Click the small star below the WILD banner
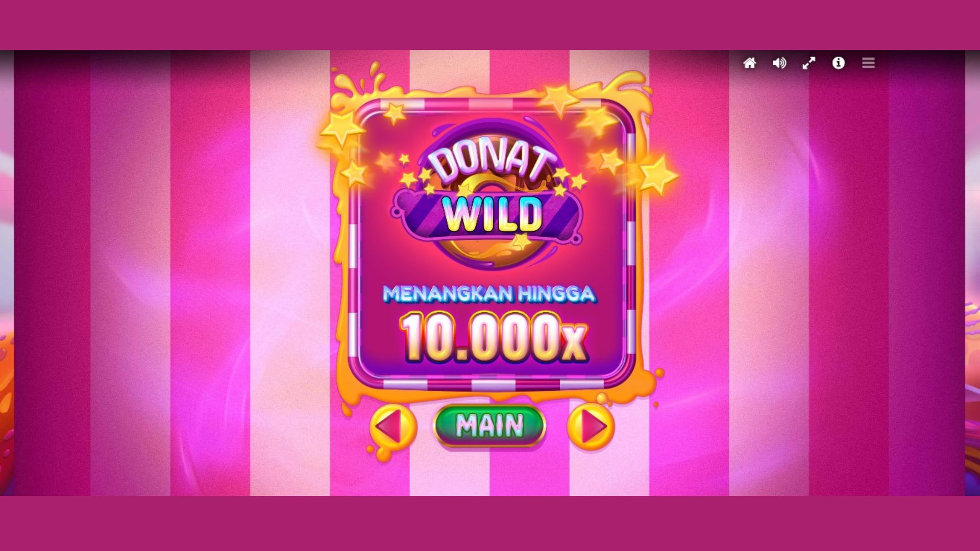Viewport: 980px width, 551px height. coord(521,240)
